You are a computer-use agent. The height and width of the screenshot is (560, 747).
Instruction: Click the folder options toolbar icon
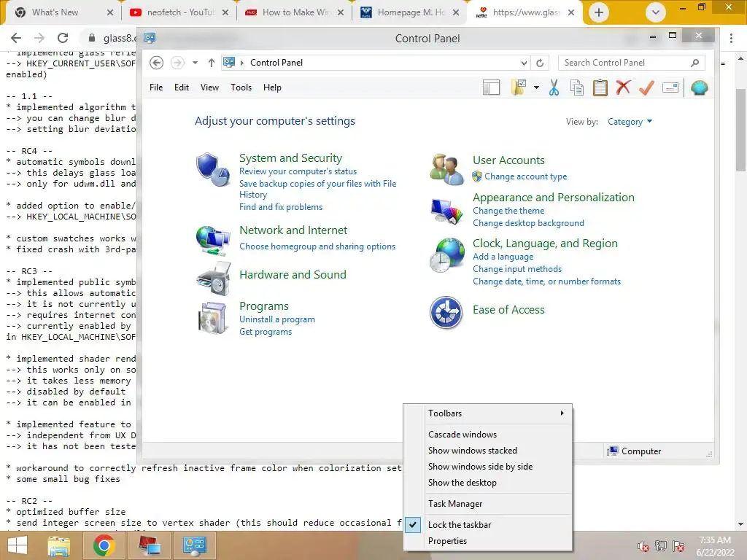[x=519, y=87]
